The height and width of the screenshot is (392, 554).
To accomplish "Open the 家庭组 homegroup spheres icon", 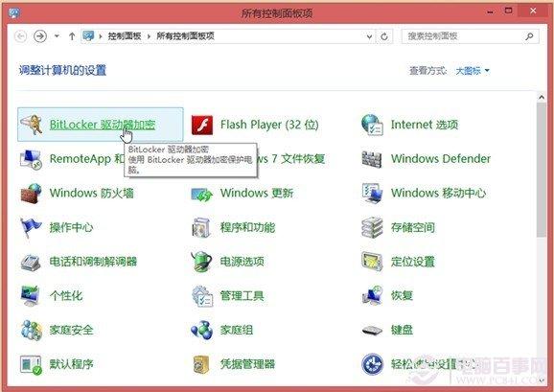I will tap(201, 331).
